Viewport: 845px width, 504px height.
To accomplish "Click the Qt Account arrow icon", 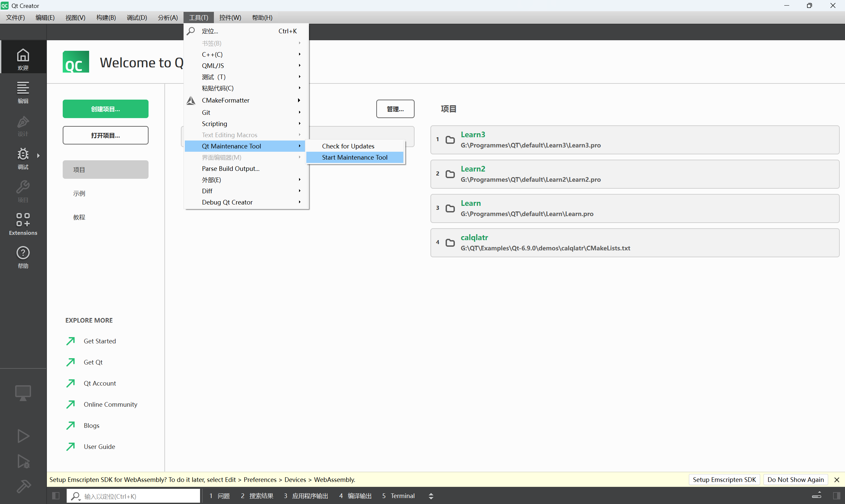I will pos(71,383).
